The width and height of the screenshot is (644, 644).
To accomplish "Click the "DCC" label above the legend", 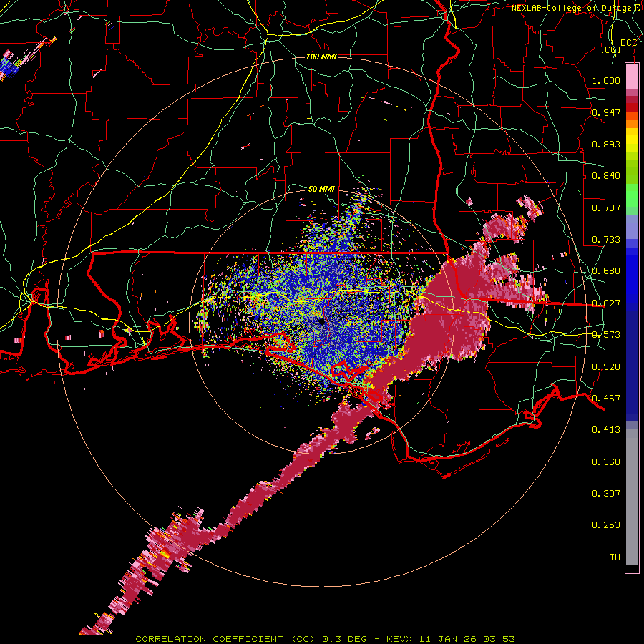I will [x=628, y=43].
